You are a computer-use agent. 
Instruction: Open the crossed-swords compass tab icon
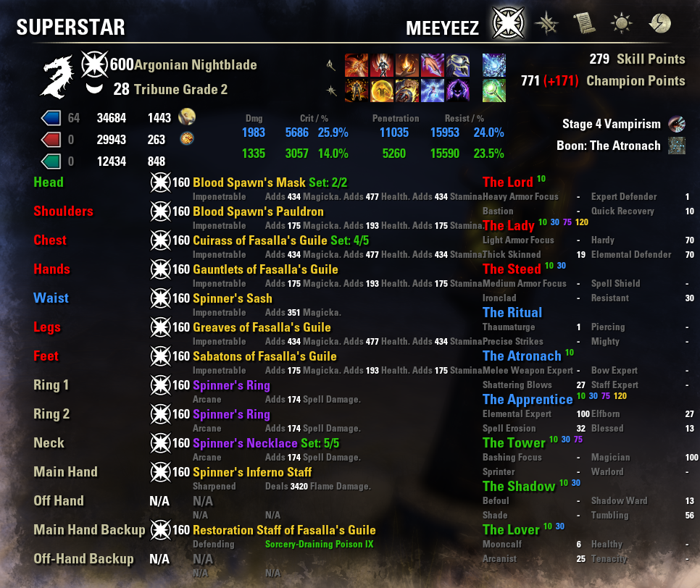click(547, 23)
